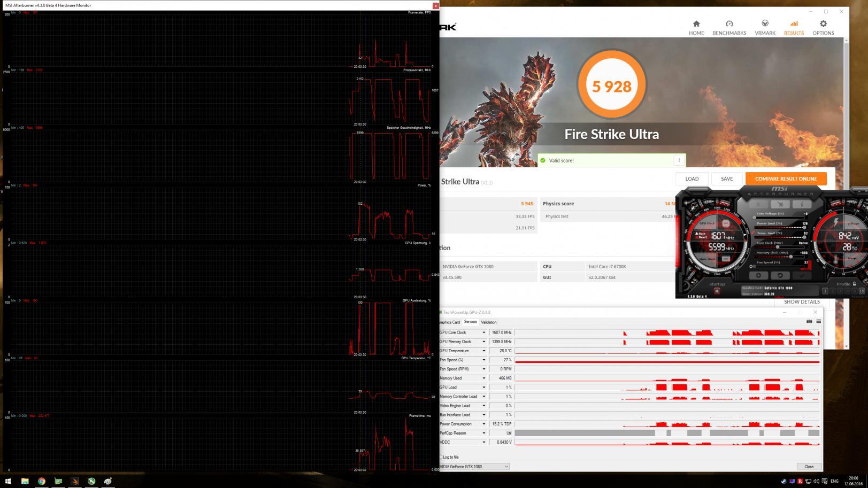The image size is (868, 488).
Task: Click the LOAD button in 3DMark
Action: click(692, 179)
